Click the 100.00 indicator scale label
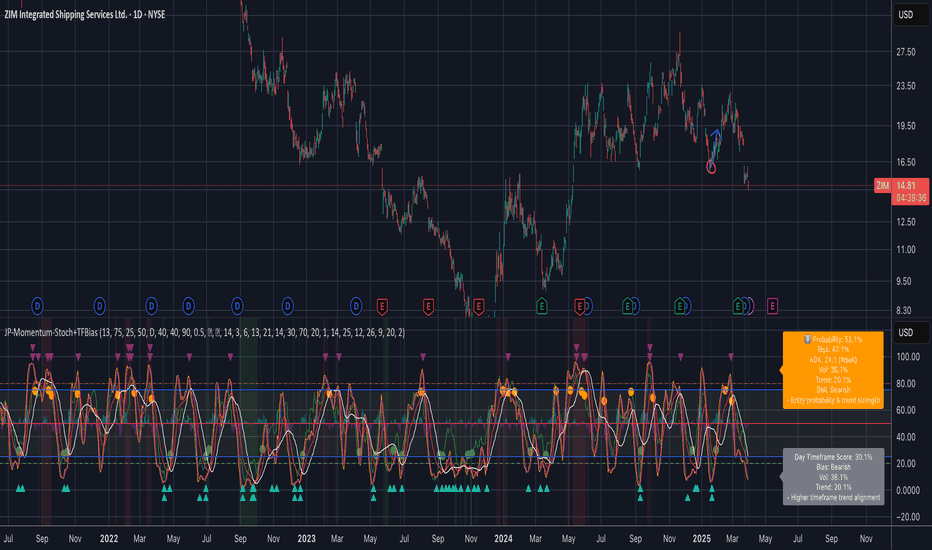This screenshot has width=932, height=550. pos(908,357)
